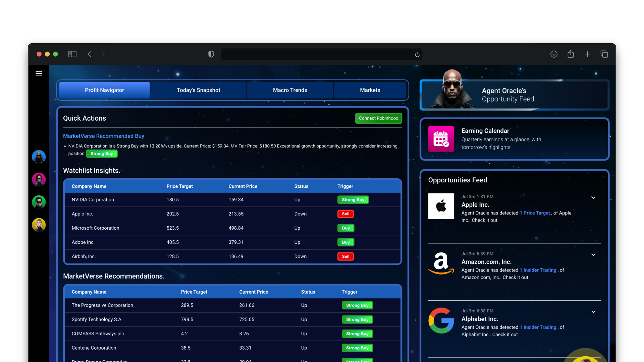Viewport: 644px width, 362px height.
Task: Open Alphabet's 1 Insider Trading link
Action: tap(538, 327)
